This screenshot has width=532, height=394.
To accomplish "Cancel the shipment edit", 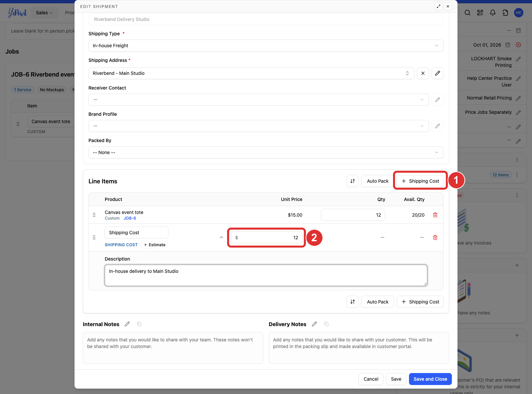I will pos(371,379).
